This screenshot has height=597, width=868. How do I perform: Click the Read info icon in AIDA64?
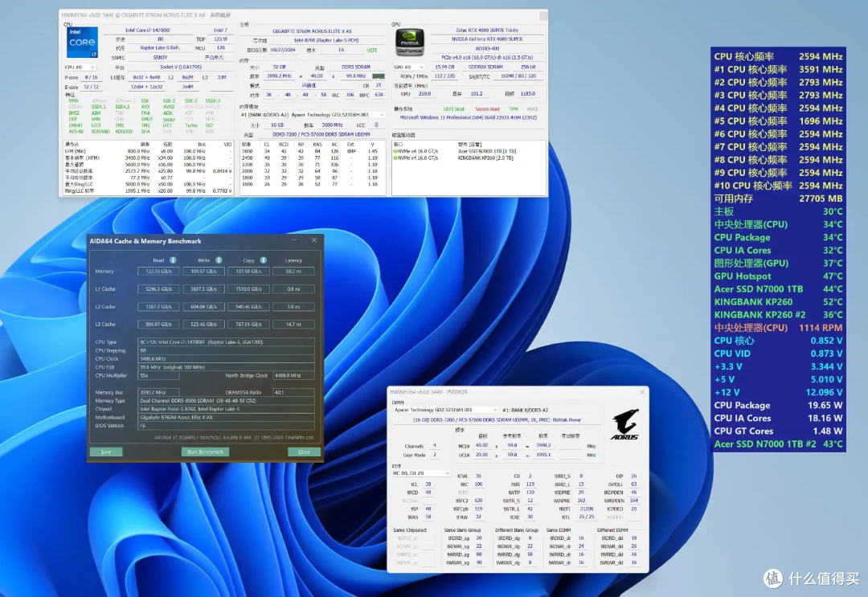pyautogui.click(x=173, y=260)
